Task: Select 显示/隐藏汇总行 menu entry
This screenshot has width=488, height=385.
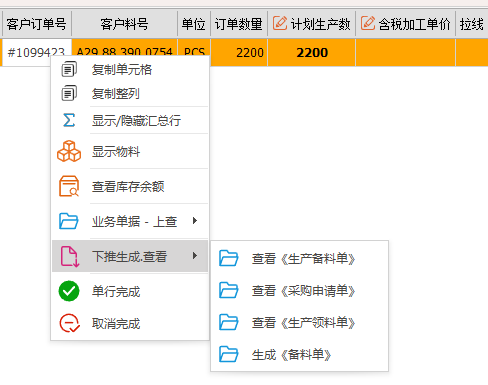Action: (x=130, y=120)
